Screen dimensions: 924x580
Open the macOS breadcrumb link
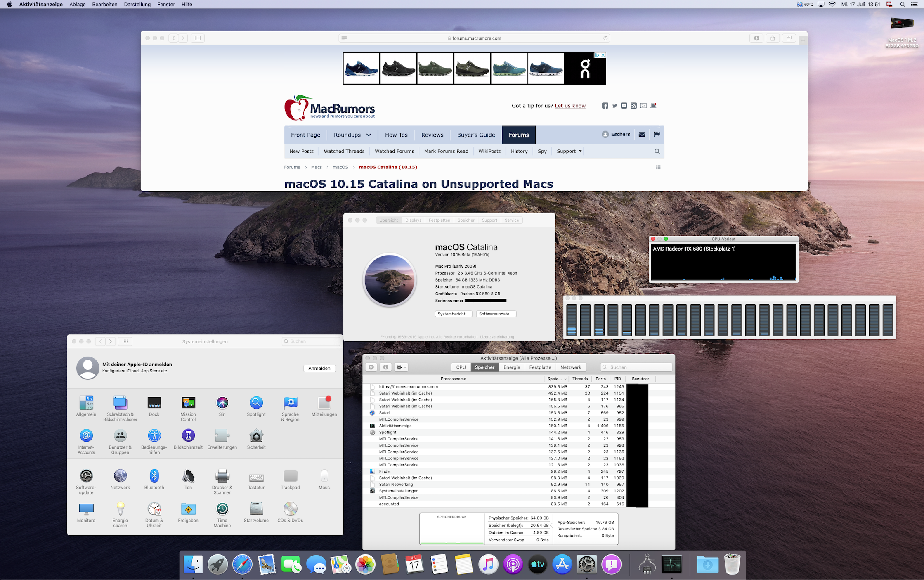point(340,167)
